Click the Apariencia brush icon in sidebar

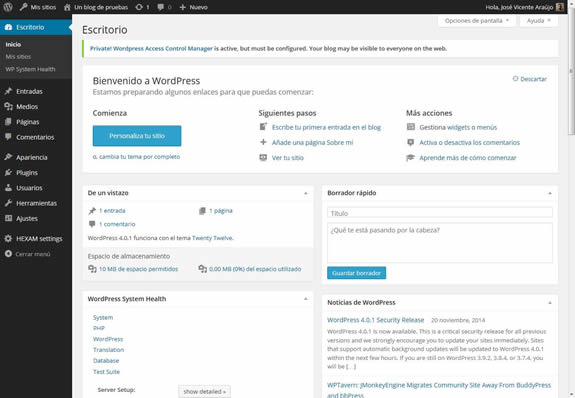point(8,157)
